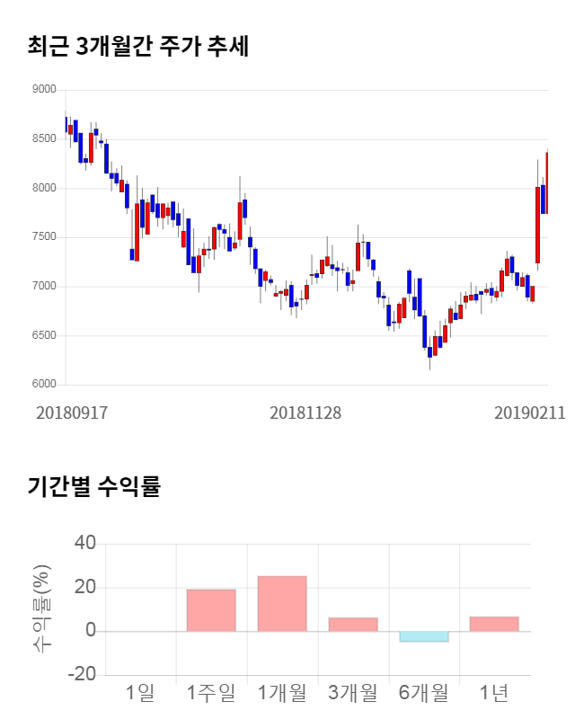Select the 20181128 middle date label

[305, 413]
